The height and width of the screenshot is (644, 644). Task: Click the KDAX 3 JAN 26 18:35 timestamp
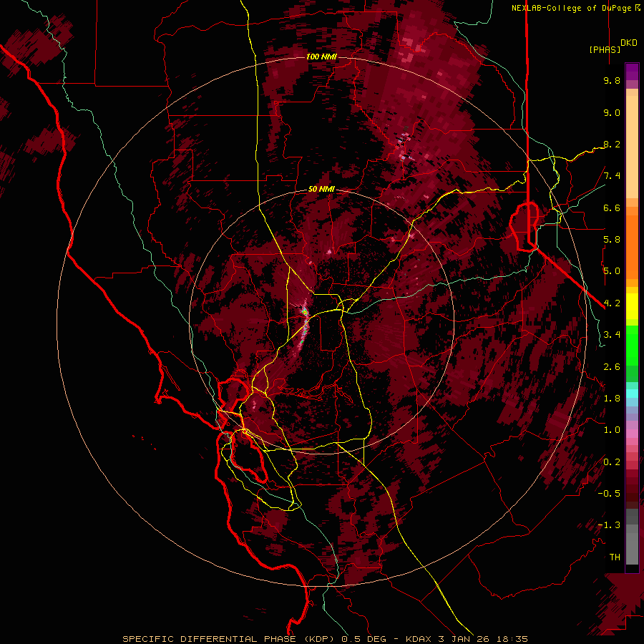point(467,639)
